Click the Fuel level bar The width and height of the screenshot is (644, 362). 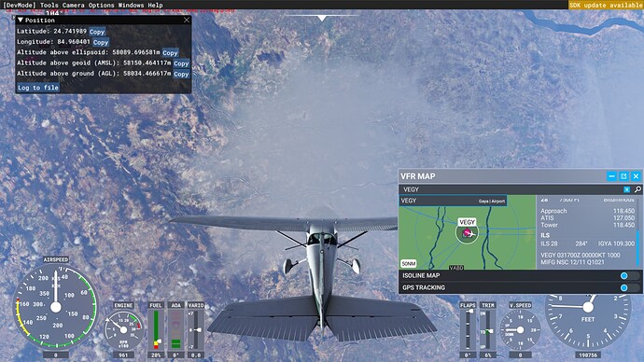pyautogui.click(x=156, y=329)
